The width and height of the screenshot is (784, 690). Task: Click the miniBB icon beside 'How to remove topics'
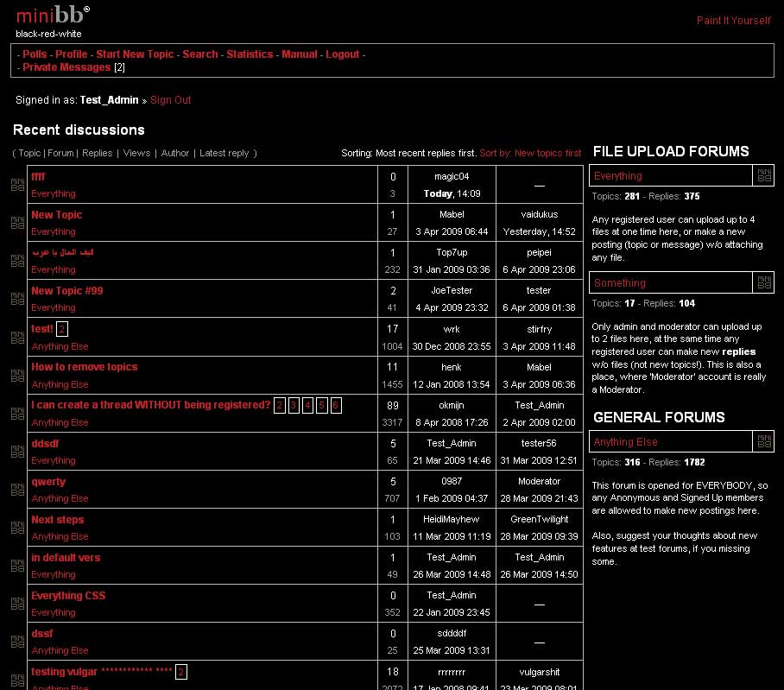pos(17,375)
